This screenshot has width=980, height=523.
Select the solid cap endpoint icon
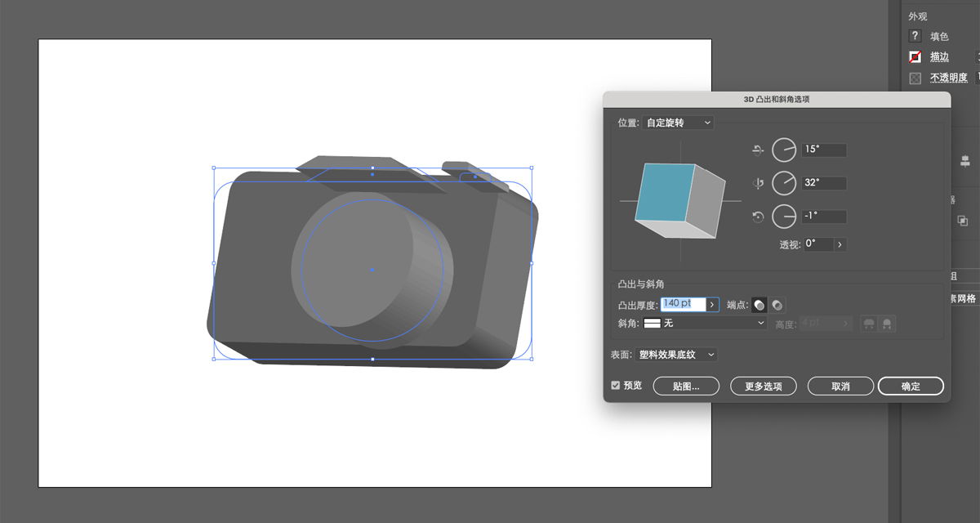click(758, 304)
